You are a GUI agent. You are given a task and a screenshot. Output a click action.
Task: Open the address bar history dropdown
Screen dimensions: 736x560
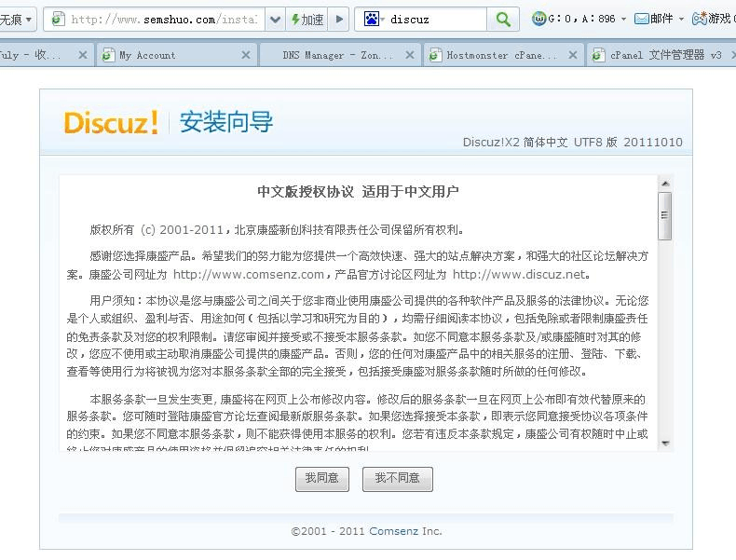[275, 20]
